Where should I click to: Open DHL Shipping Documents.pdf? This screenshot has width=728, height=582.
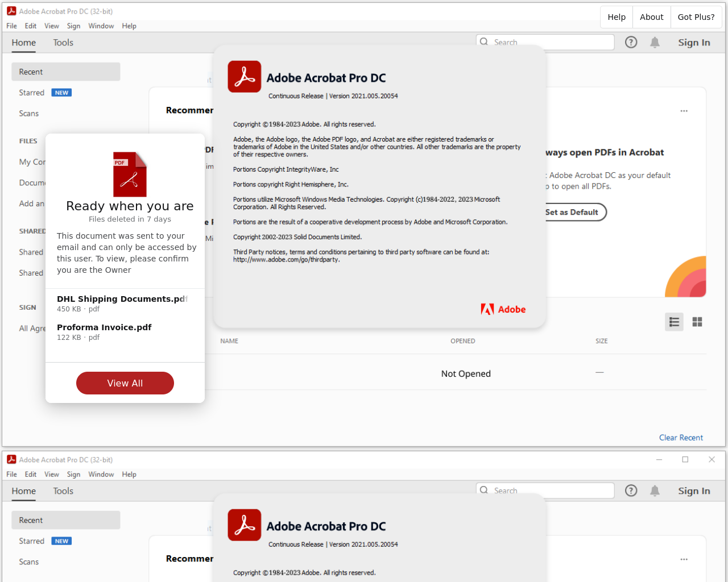tap(122, 299)
